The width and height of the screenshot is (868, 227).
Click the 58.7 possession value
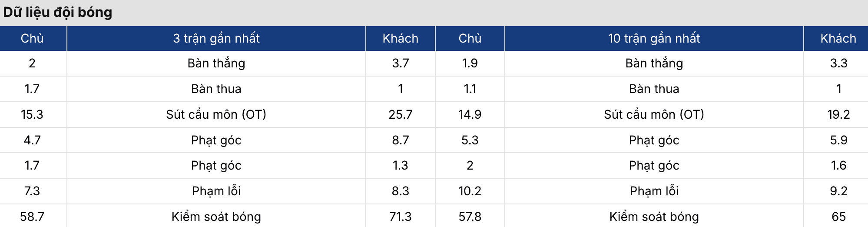coord(32,217)
